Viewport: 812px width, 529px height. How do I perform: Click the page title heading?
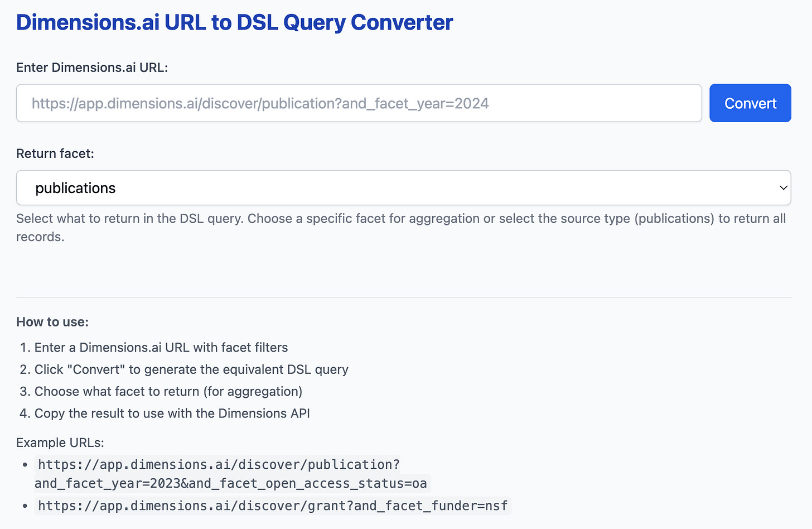pos(234,22)
